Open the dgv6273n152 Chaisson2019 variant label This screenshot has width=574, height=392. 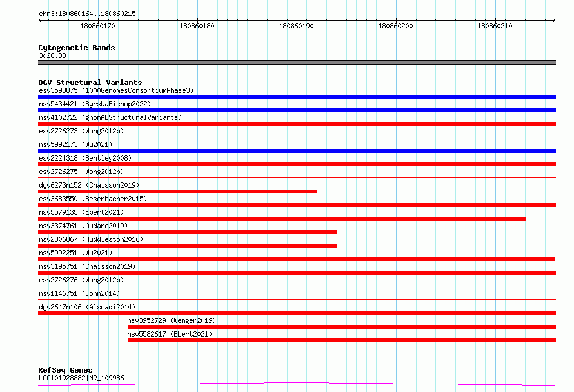89,185
